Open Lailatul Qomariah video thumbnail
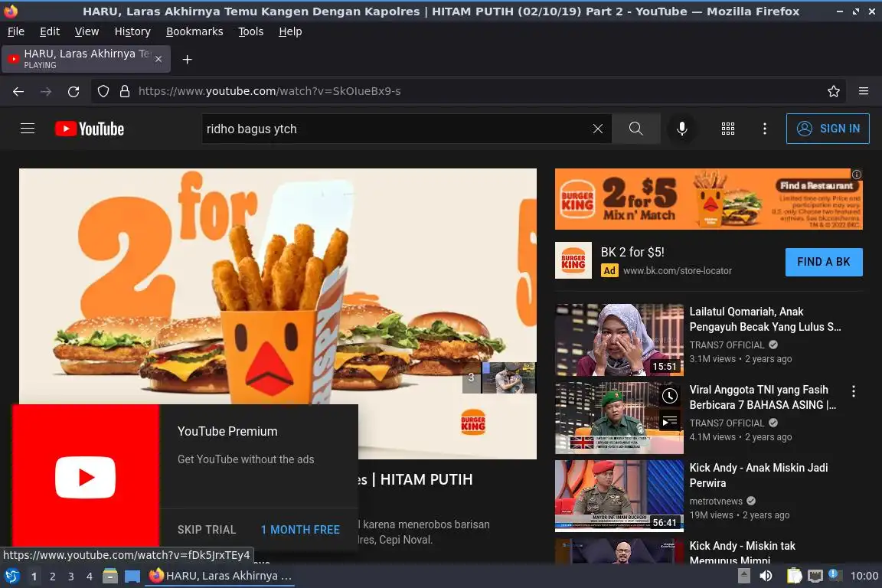 click(619, 339)
